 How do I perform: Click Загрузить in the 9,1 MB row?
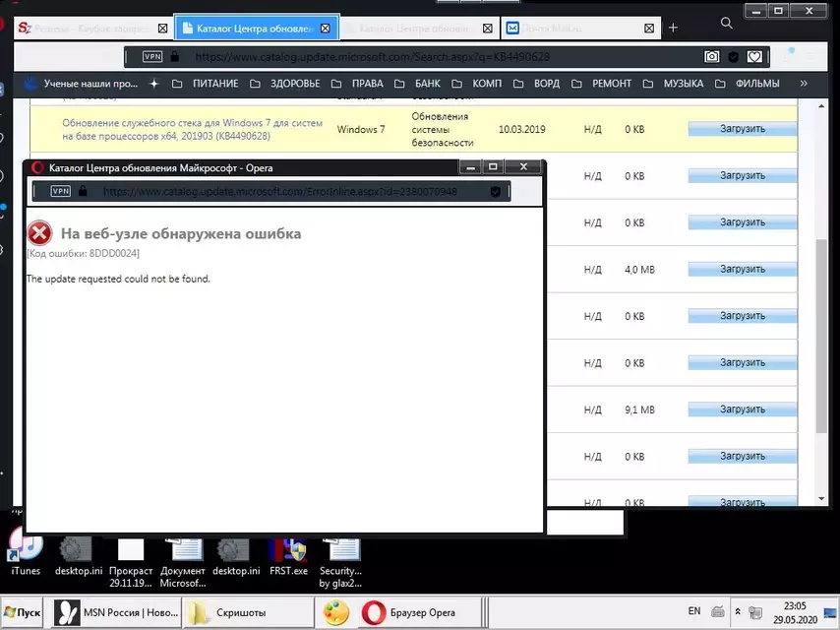pos(742,409)
